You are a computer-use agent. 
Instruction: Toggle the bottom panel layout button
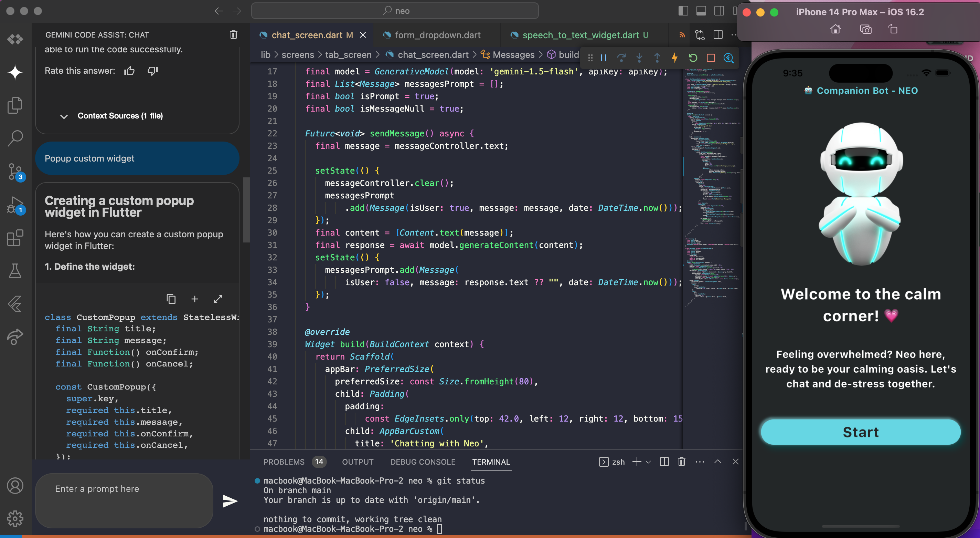[x=701, y=11]
